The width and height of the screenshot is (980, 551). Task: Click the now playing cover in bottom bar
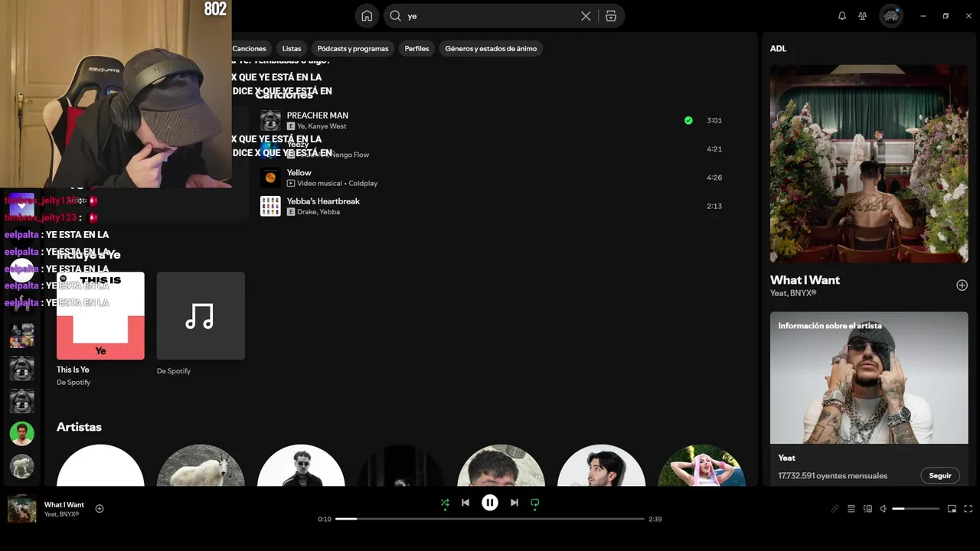(x=22, y=509)
